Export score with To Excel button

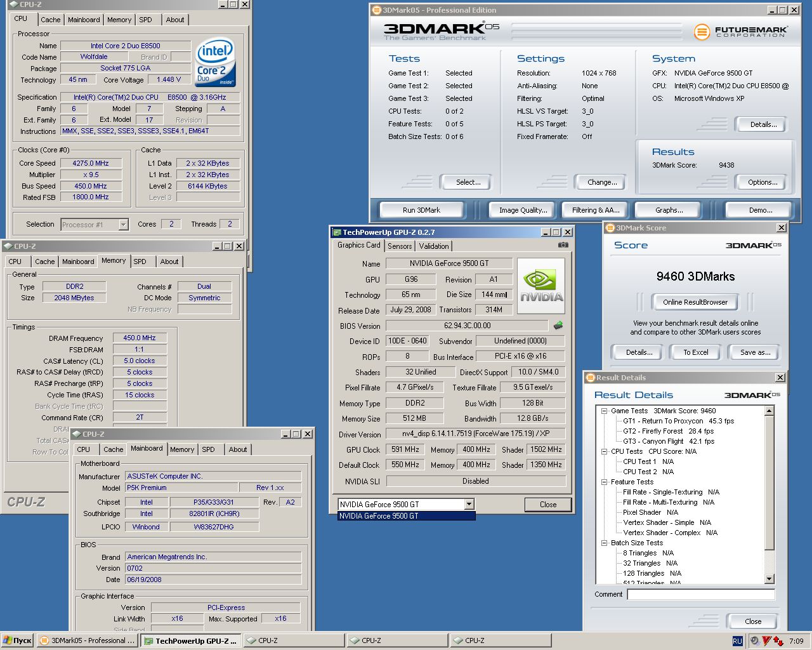point(696,352)
